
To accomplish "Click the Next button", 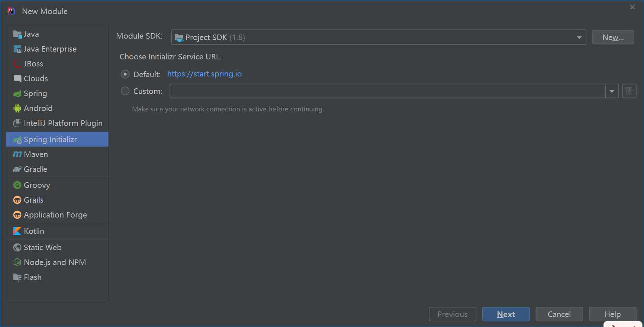I will pyautogui.click(x=506, y=314).
